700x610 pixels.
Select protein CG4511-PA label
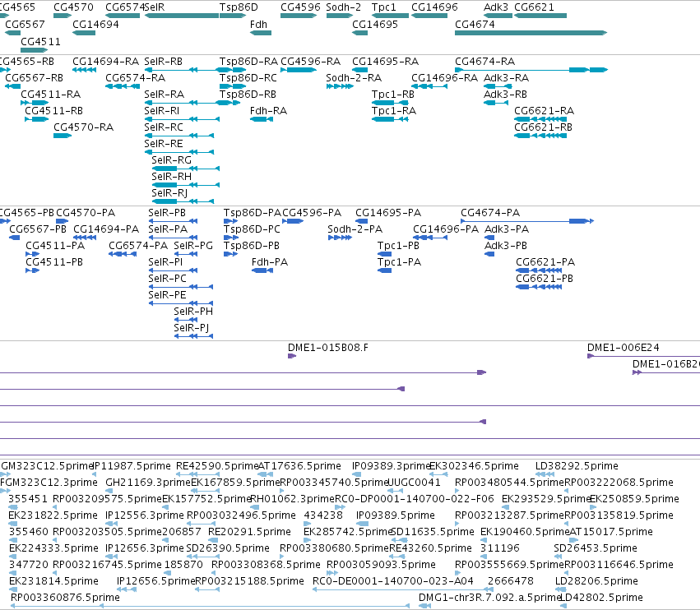click(55, 246)
